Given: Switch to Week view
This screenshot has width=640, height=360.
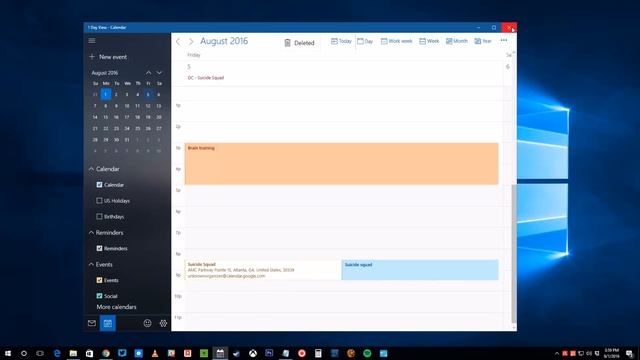Looking at the screenshot, I should click(429, 41).
